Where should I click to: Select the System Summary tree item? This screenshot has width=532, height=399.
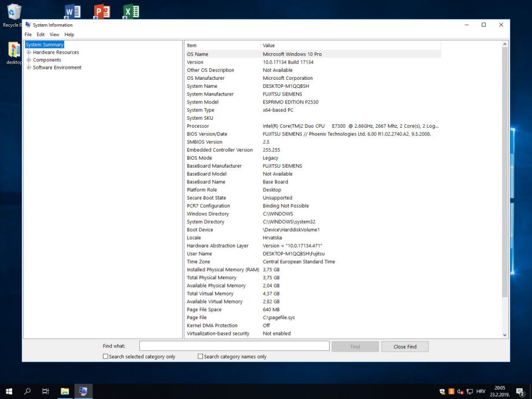coord(45,45)
